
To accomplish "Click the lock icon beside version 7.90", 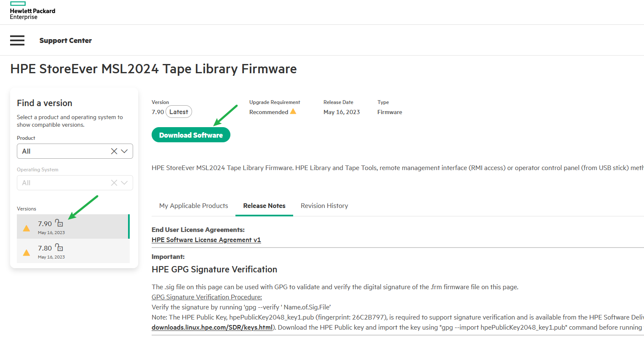I will coord(59,223).
